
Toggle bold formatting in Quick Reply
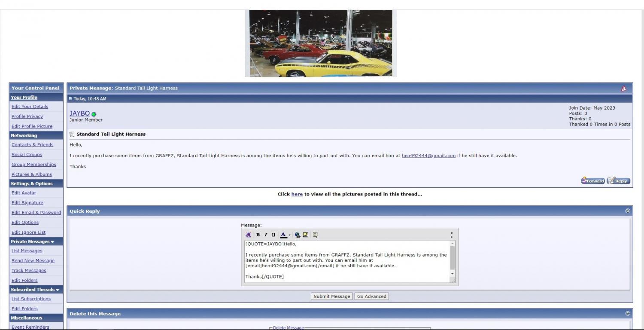point(258,235)
